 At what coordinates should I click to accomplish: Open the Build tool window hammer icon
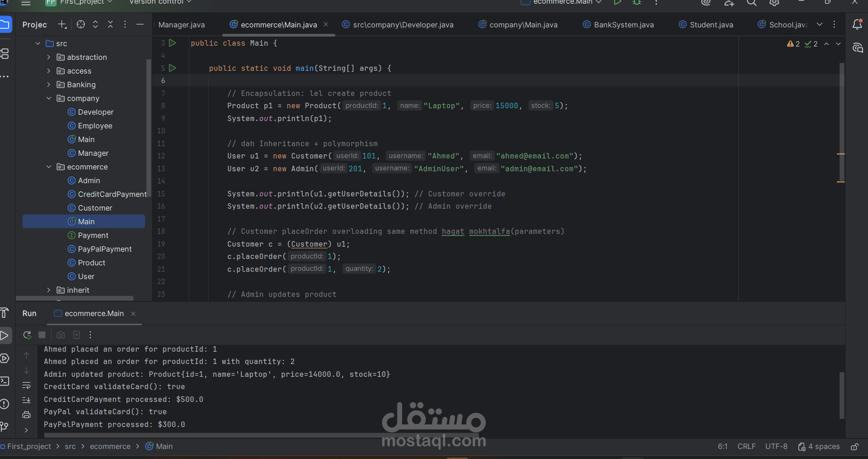5,313
